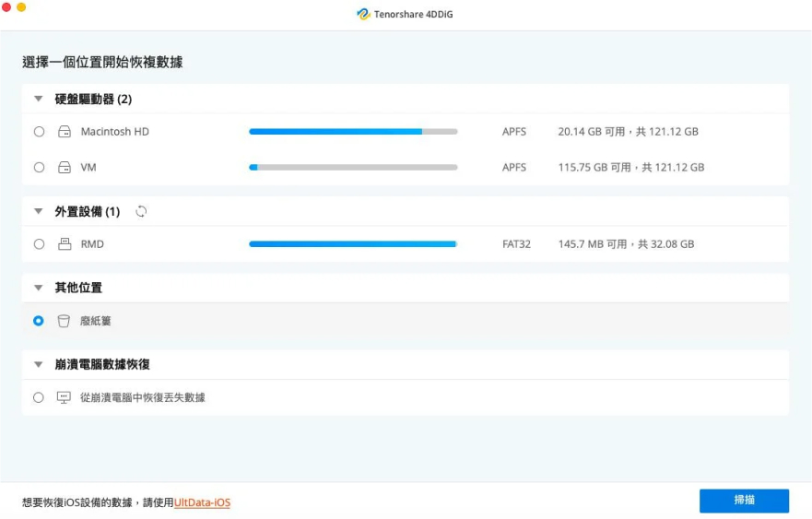
Task: Click the 選擇一個位置開始恢復數據 title
Action: pyautogui.click(x=102, y=62)
